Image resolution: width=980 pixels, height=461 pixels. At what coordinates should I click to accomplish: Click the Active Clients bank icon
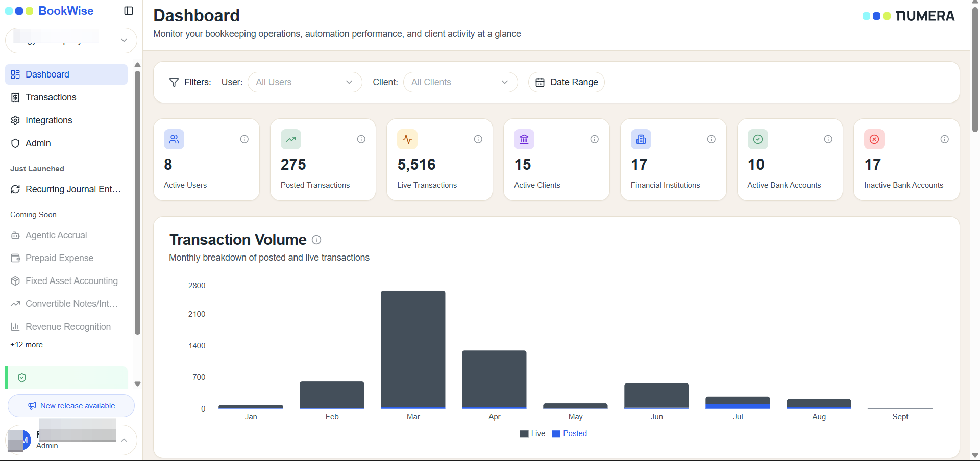coord(524,139)
